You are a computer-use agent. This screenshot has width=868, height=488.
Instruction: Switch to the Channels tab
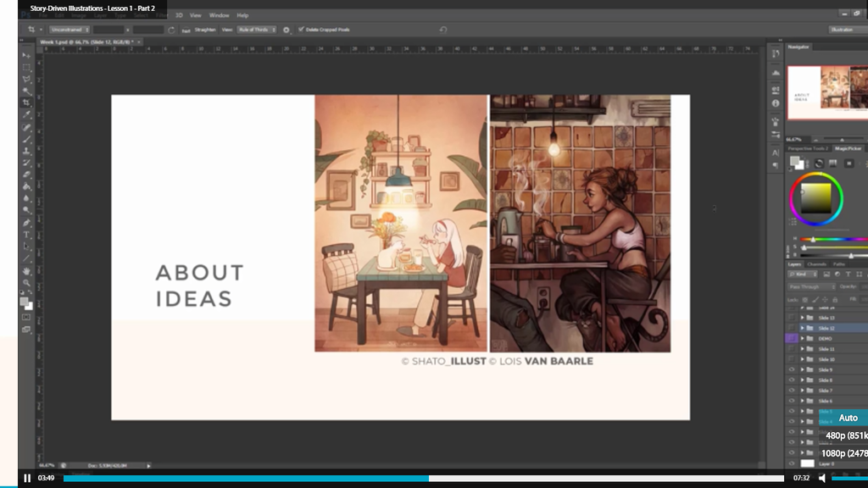pyautogui.click(x=816, y=264)
